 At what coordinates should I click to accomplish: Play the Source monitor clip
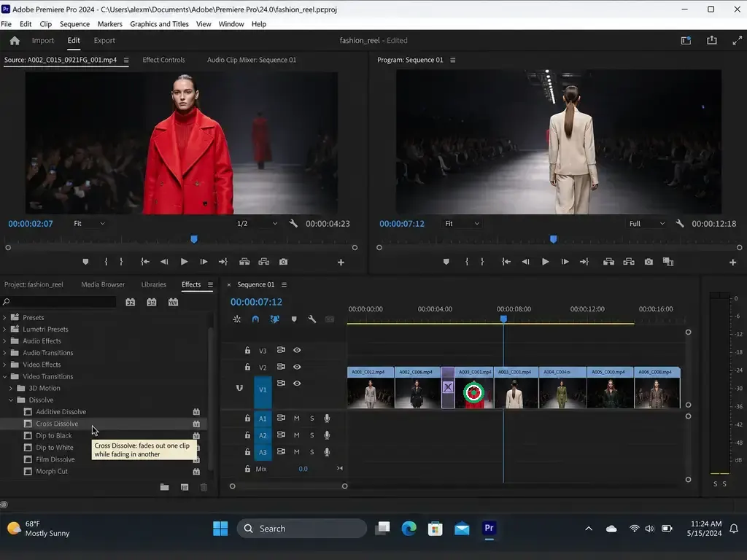(184, 262)
